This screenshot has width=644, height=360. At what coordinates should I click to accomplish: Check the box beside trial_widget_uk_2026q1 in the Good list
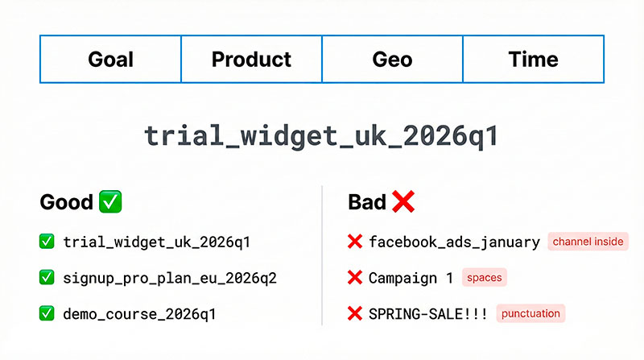coord(47,242)
